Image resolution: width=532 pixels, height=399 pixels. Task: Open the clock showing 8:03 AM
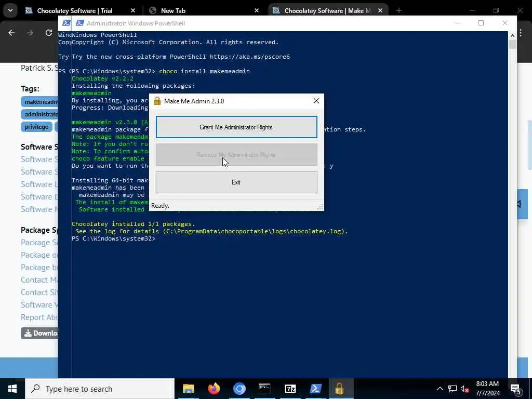tap(487, 389)
